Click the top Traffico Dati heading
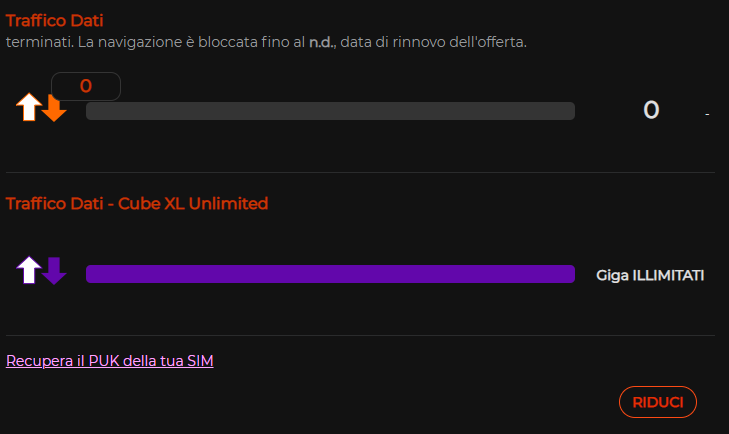 [54, 20]
